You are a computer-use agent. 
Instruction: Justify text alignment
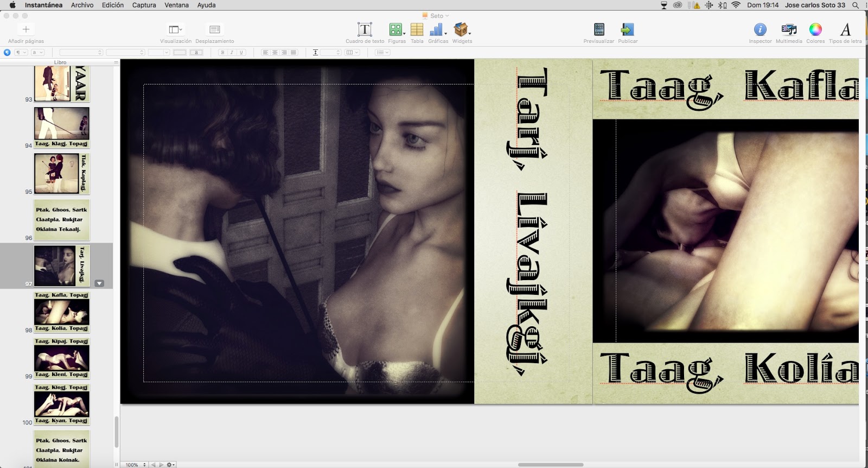[293, 53]
